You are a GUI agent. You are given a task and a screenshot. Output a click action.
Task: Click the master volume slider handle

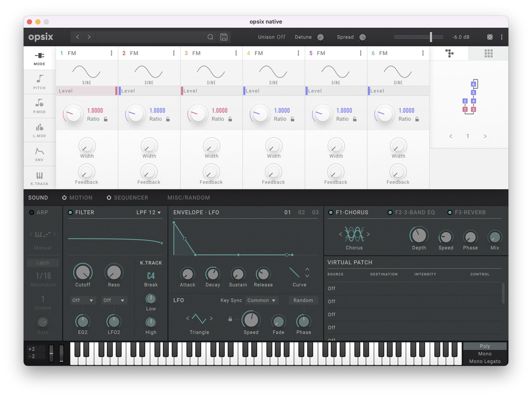click(x=431, y=37)
